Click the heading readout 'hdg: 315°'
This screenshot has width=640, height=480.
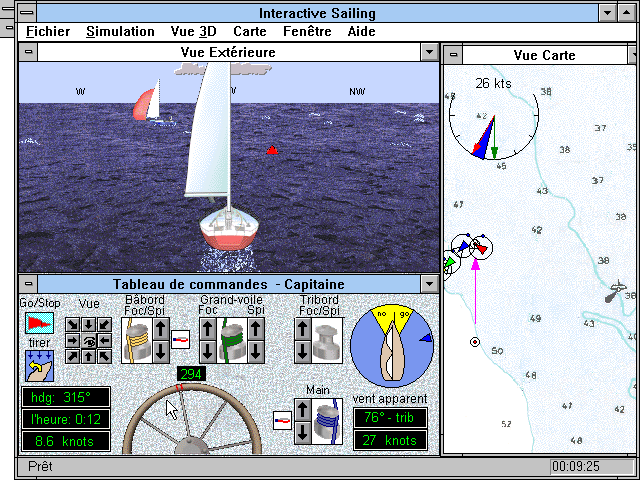pyautogui.click(x=66, y=397)
